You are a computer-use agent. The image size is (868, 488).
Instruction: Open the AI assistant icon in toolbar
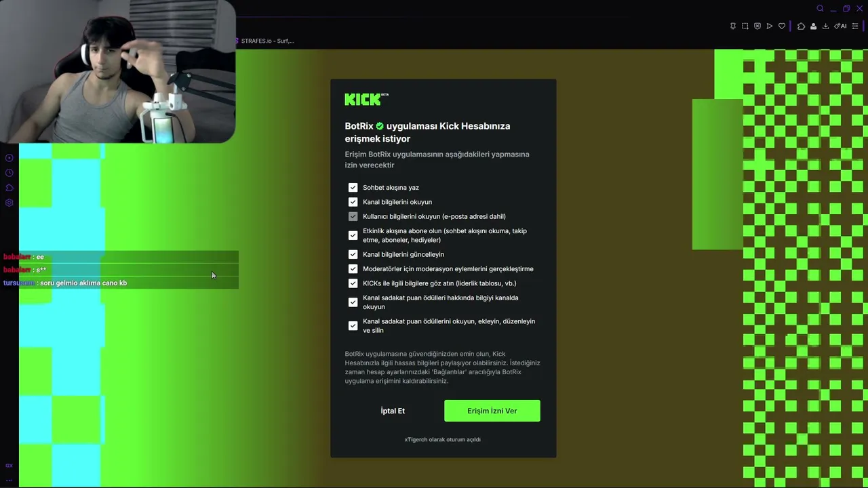(x=841, y=26)
